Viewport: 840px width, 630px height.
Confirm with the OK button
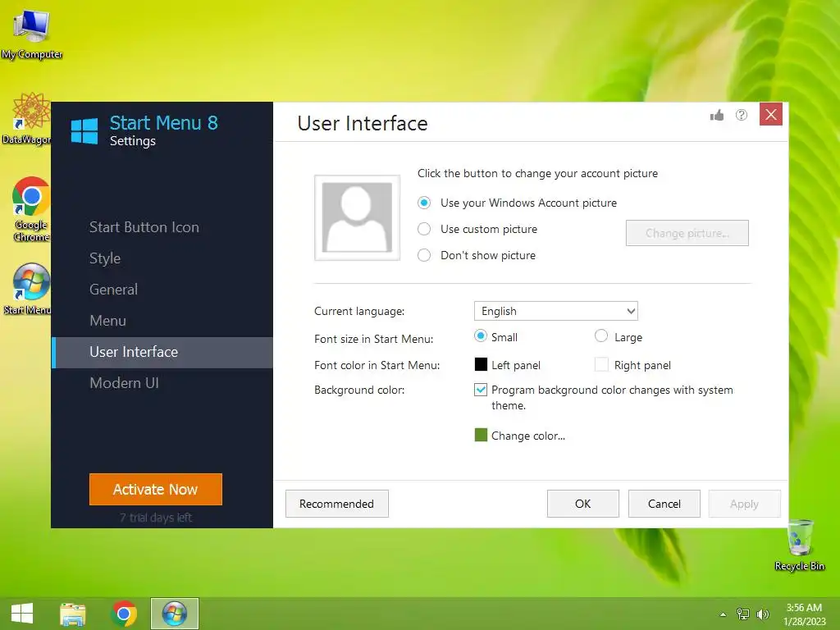point(583,504)
